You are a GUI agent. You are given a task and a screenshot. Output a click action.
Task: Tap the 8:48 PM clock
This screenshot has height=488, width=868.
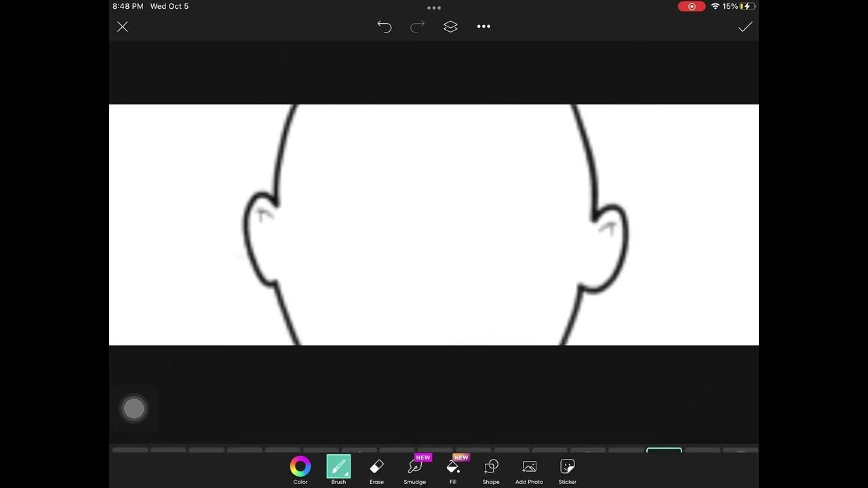128,6
